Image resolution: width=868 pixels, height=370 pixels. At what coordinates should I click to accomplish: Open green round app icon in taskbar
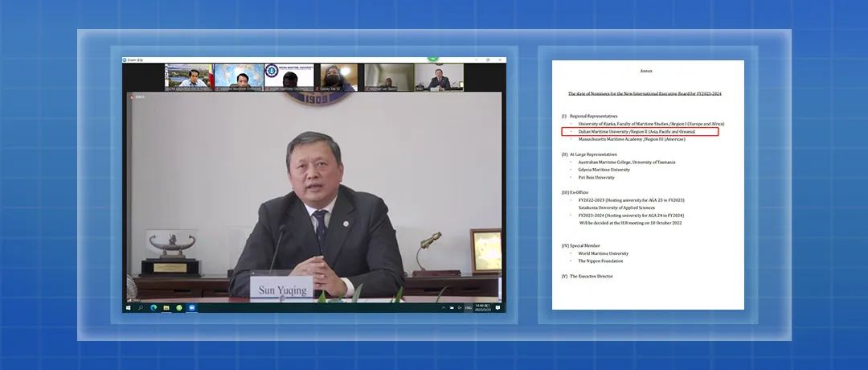coord(179,307)
